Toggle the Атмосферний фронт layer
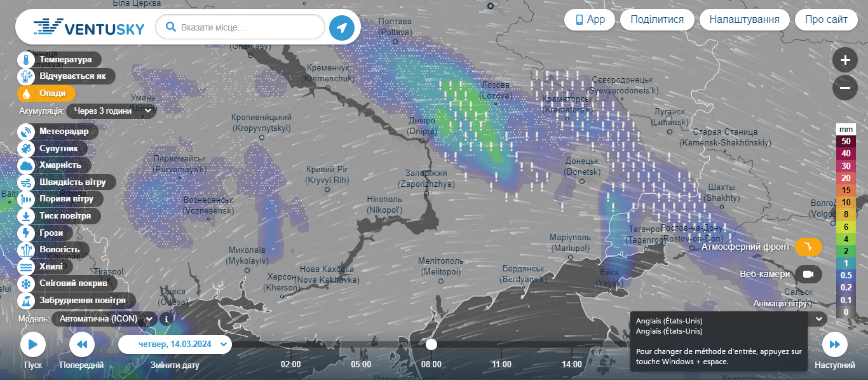This screenshot has height=380, width=868. click(808, 247)
